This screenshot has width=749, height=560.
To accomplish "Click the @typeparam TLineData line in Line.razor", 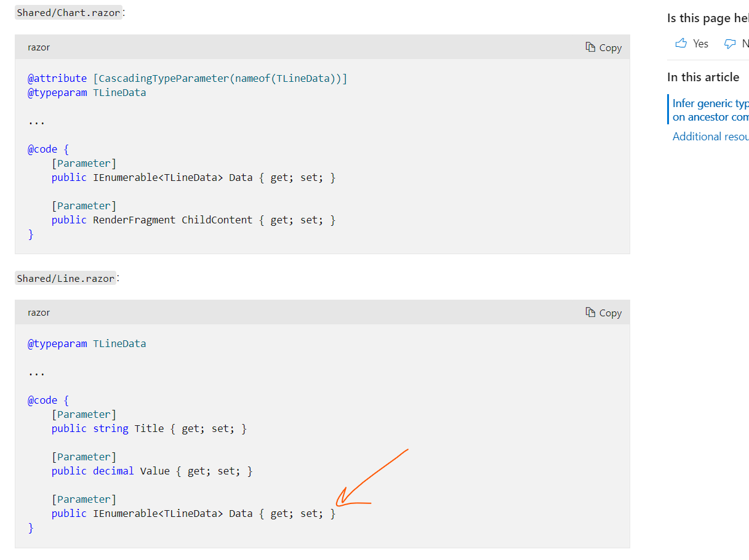I will tap(87, 343).
